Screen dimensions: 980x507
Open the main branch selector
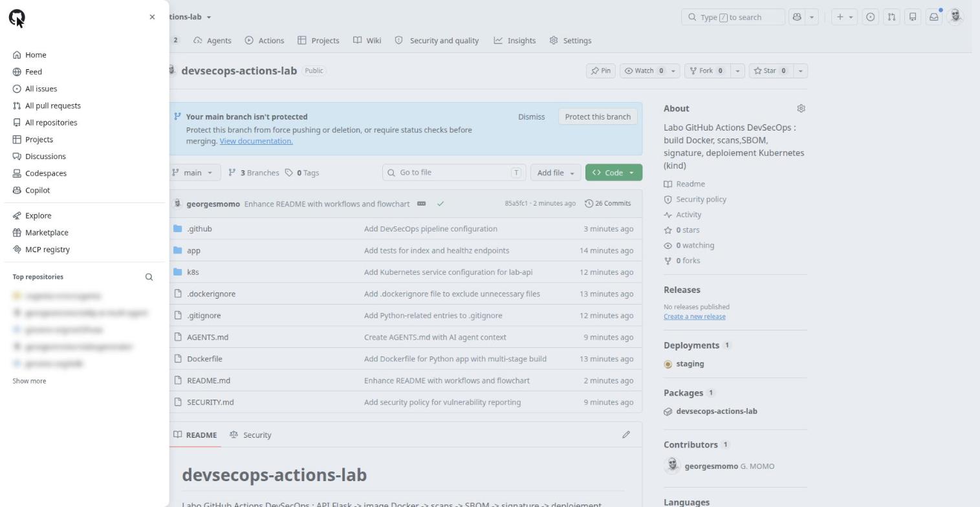click(195, 173)
